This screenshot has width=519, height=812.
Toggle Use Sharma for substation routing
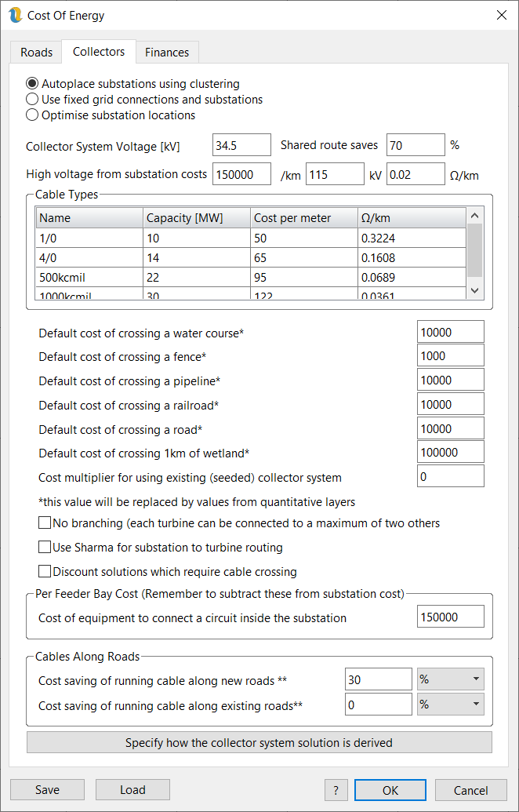coord(45,548)
